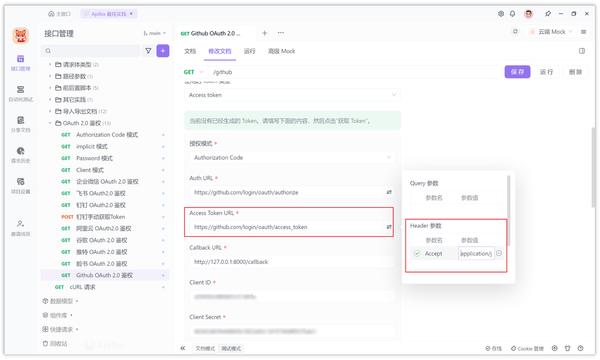Screen dimensions: 600x360
Task: Open the help question mark icon
Action: click(x=580, y=348)
